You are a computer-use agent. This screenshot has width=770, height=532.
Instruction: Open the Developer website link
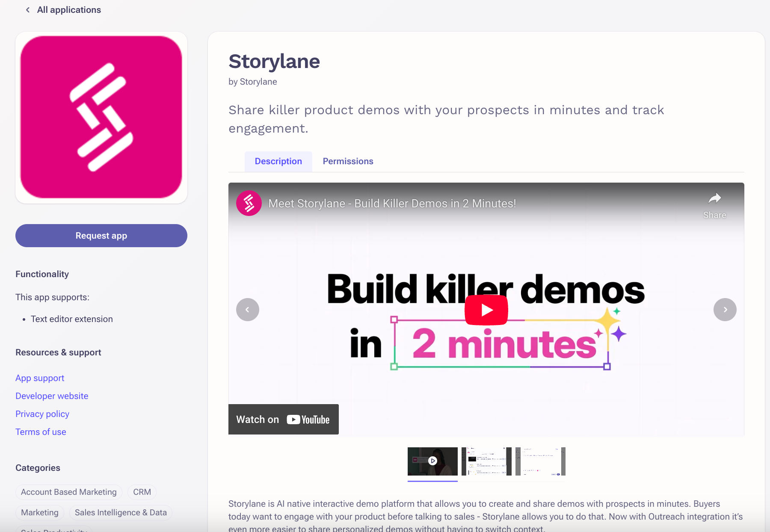tap(52, 396)
